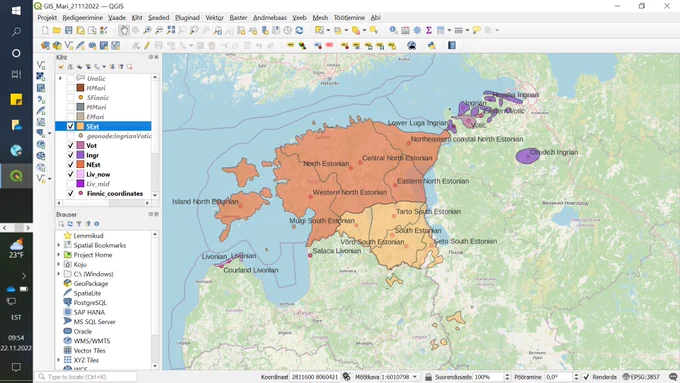Save the project with the floppy disk icon
The height and width of the screenshot is (383, 680).
69,30
